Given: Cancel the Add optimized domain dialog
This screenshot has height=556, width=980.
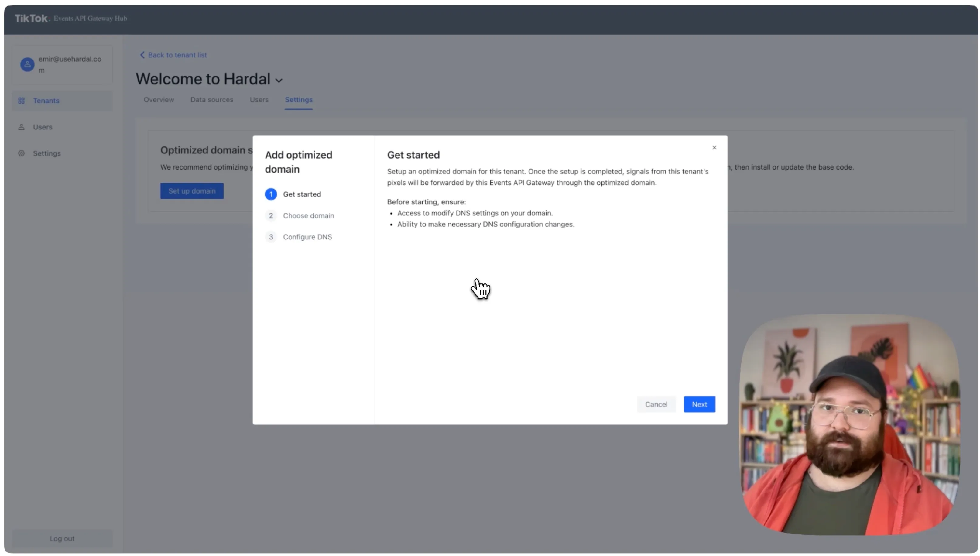Looking at the screenshot, I should coord(656,404).
